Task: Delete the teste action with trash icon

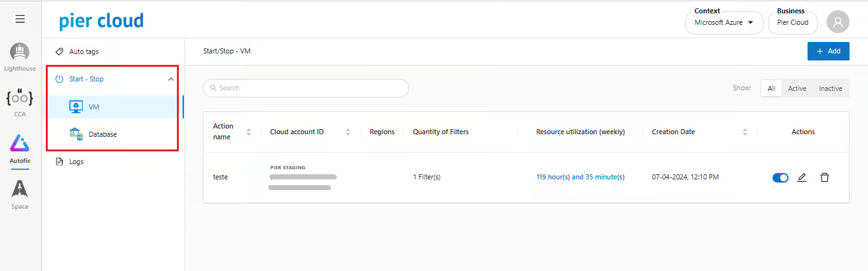Action: [825, 177]
